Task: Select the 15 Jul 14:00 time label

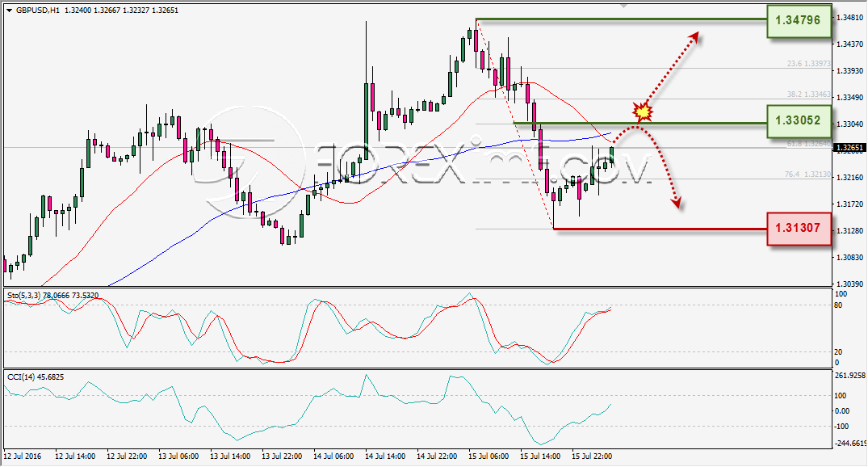Action: pyautogui.click(x=540, y=456)
